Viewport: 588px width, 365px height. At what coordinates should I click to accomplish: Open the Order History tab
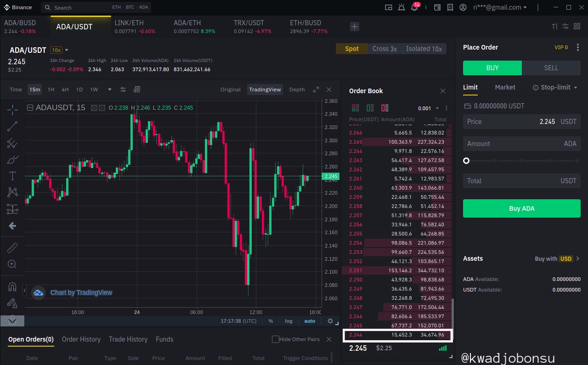pos(81,339)
